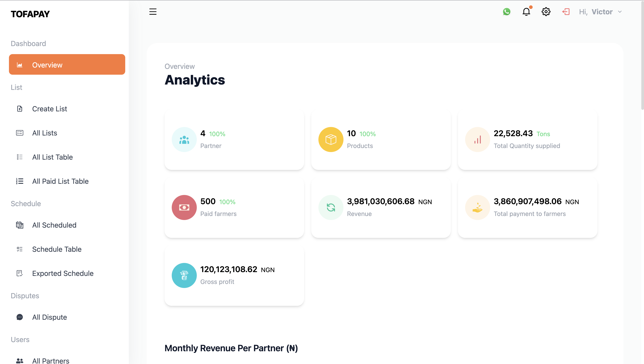Open Exported Schedule page
Screen dimensions: 644x364
63,273
